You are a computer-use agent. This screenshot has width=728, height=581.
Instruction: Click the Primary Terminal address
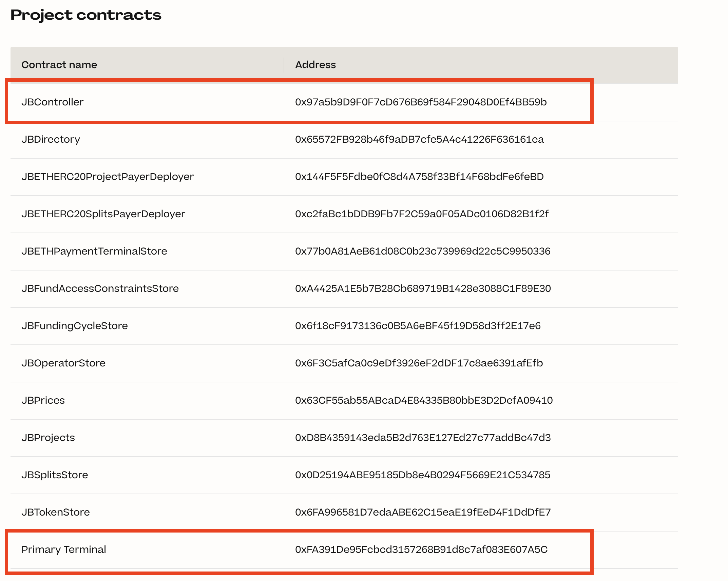(x=421, y=549)
